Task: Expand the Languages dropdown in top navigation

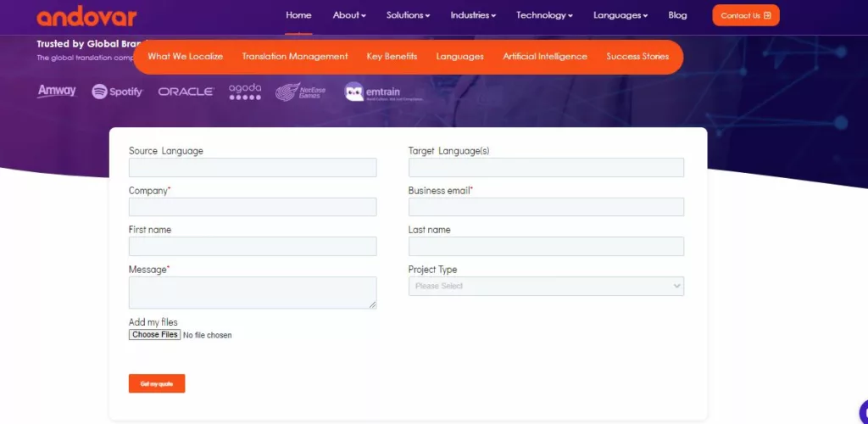Action: pyautogui.click(x=620, y=15)
